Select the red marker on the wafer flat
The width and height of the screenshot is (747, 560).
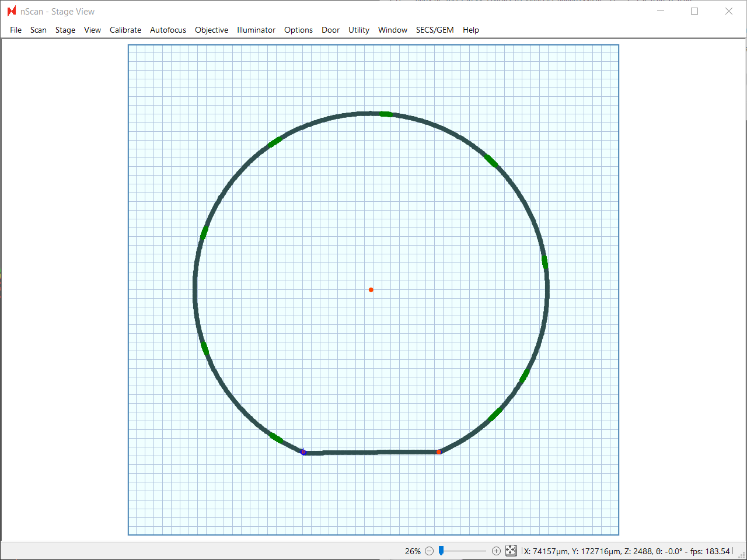click(439, 452)
